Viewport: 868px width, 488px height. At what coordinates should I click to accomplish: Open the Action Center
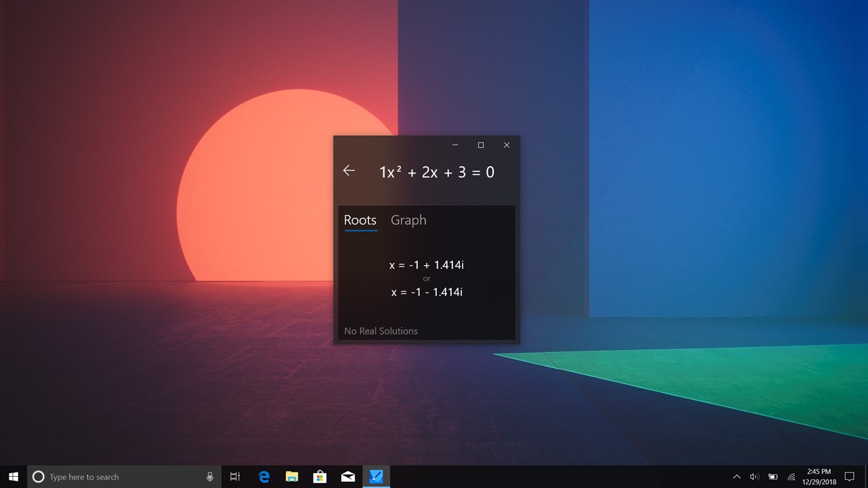pos(850,476)
